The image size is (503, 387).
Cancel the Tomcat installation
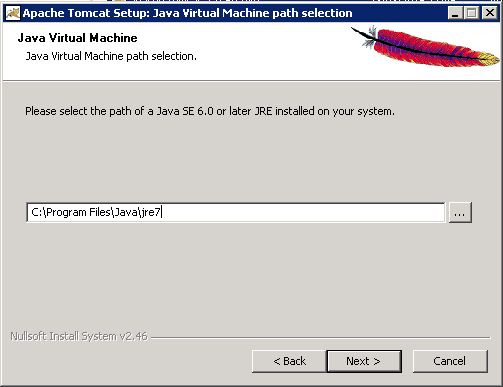(x=450, y=361)
